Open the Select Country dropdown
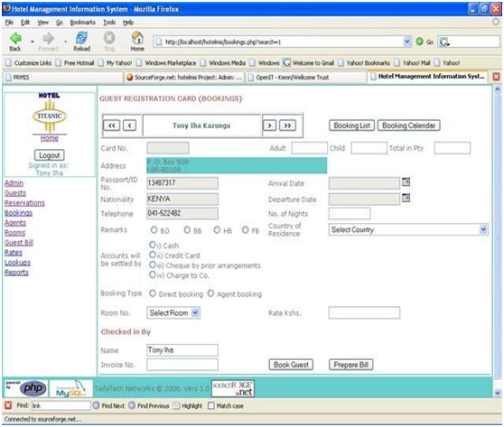Viewport: 504px width, 427px height. (x=408, y=229)
